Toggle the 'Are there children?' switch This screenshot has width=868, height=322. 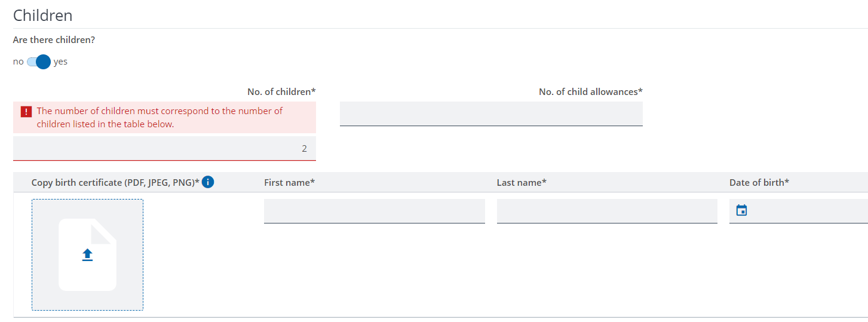39,62
